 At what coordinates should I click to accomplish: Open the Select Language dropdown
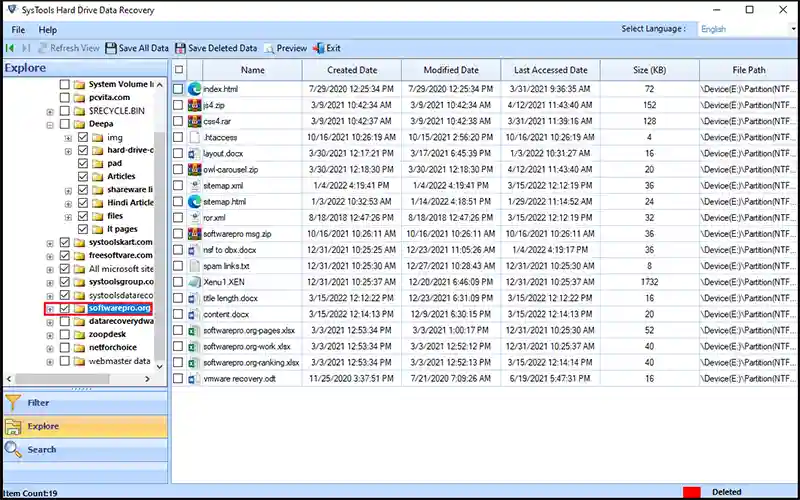click(x=747, y=29)
